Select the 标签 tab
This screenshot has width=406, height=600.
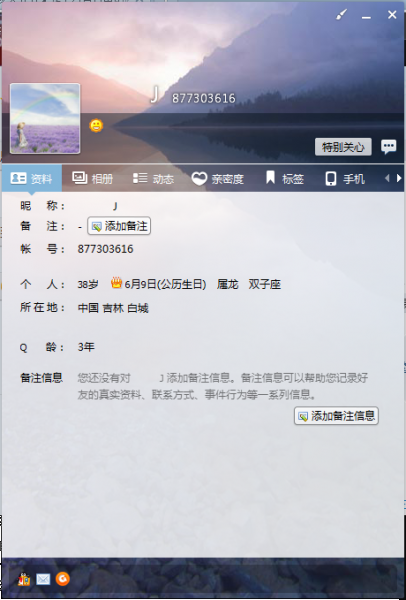[285, 178]
